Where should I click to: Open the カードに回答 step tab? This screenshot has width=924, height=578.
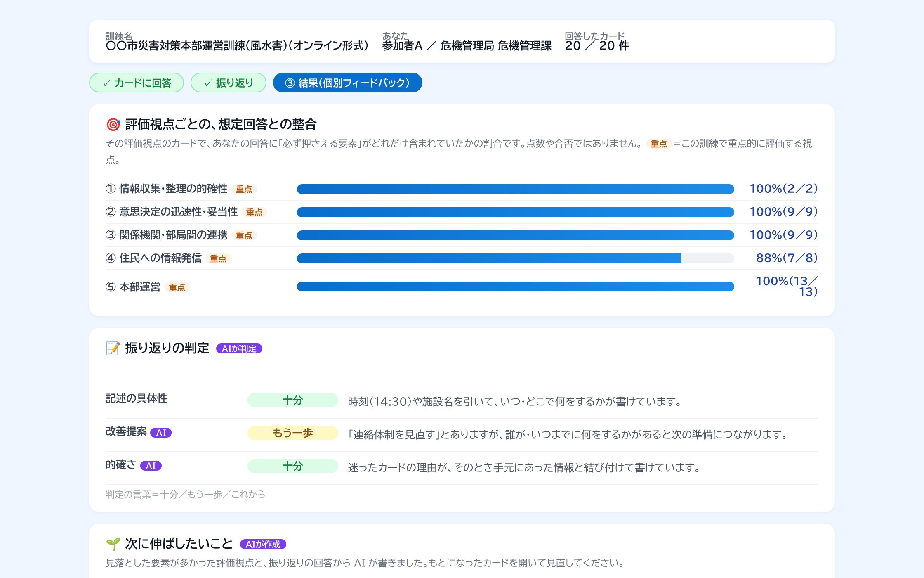tap(137, 83)
